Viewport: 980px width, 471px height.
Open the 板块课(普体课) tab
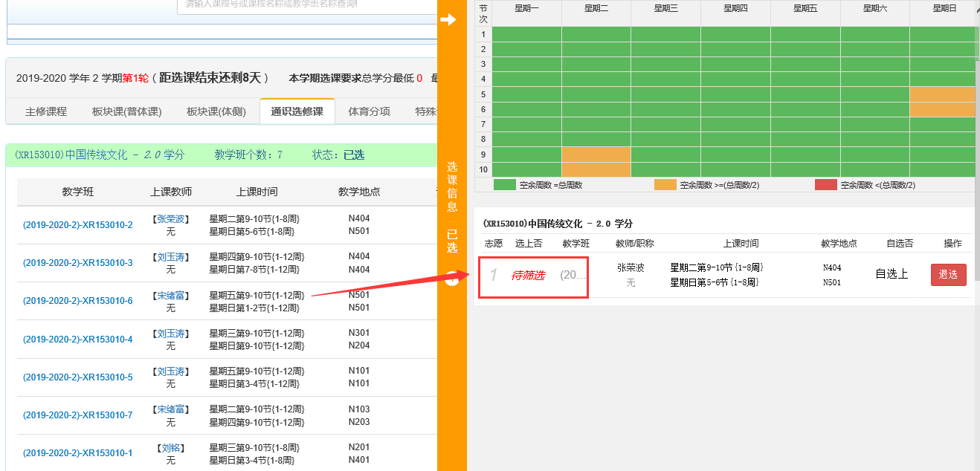tap(126, 111)
